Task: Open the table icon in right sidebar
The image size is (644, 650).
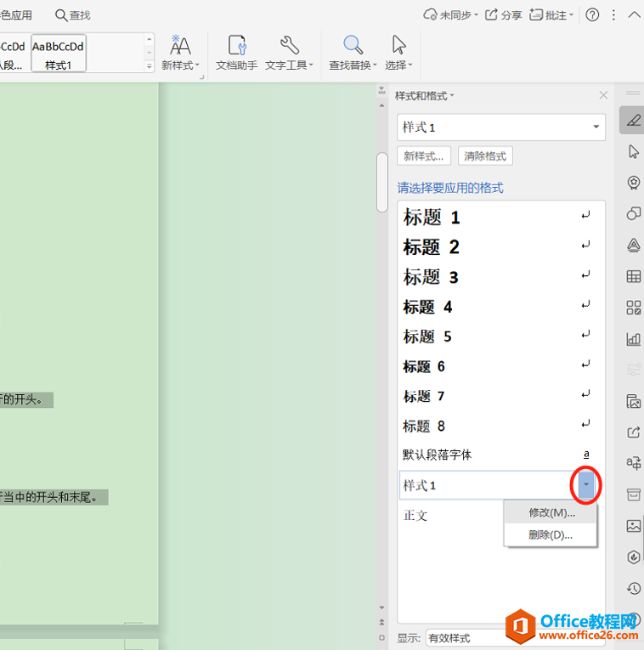Action: tap(633, 276)
